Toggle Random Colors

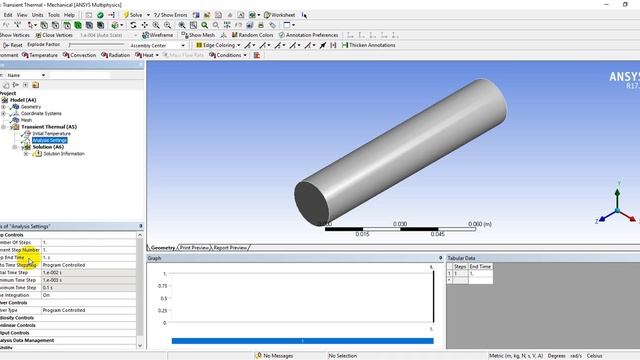pos(252,35)
